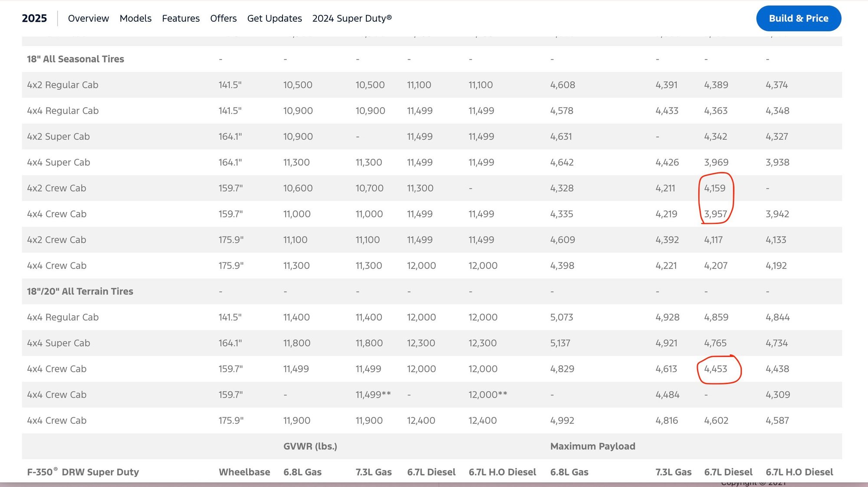This screenshot has width=868, height=487.
Task: Click the F-350 DRW Super Duty heading
Action: tap(83, 472)
